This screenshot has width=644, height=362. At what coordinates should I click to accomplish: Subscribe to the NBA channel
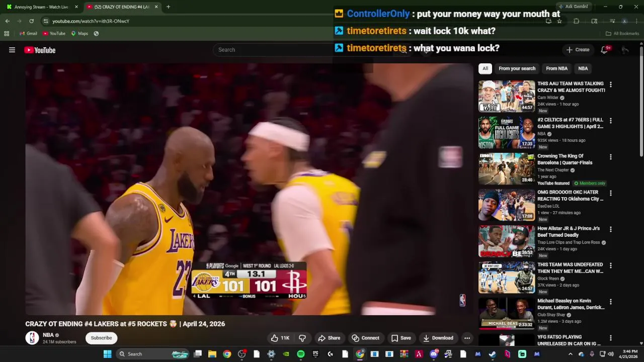[x=101, y=338]
